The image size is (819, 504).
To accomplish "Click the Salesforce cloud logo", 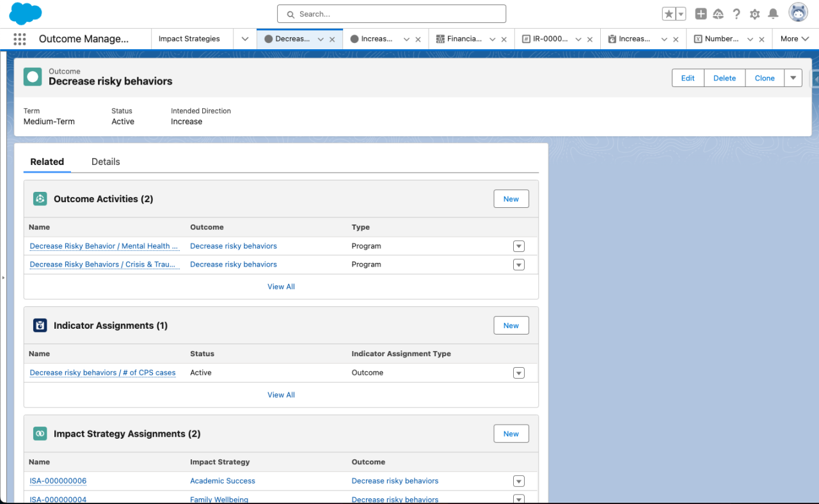I will click(x=26, y=13).
